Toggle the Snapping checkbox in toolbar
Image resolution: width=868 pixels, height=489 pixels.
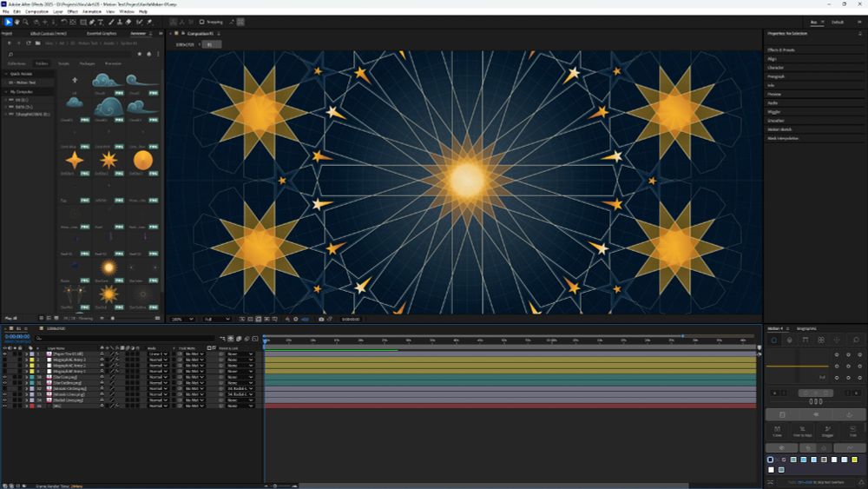tap(202, 23)
